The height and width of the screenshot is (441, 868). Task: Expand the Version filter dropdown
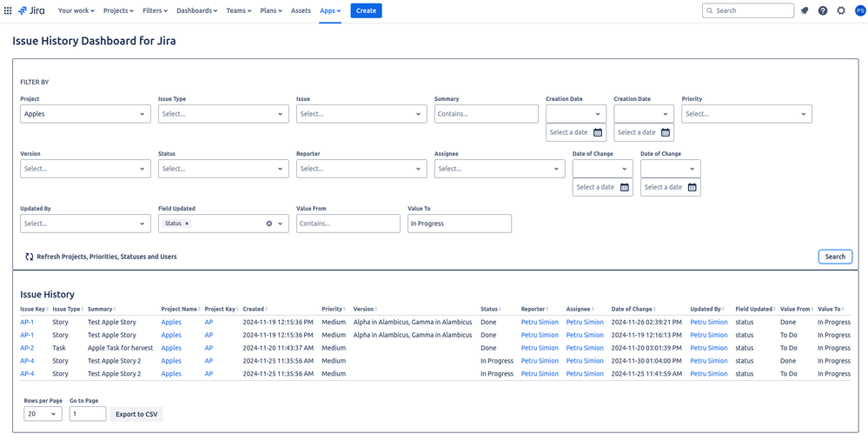click(85, 169)
